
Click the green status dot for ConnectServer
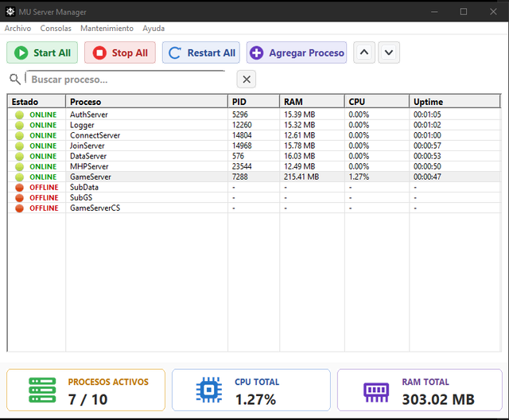pyautogui.click(x=19, y=135)
